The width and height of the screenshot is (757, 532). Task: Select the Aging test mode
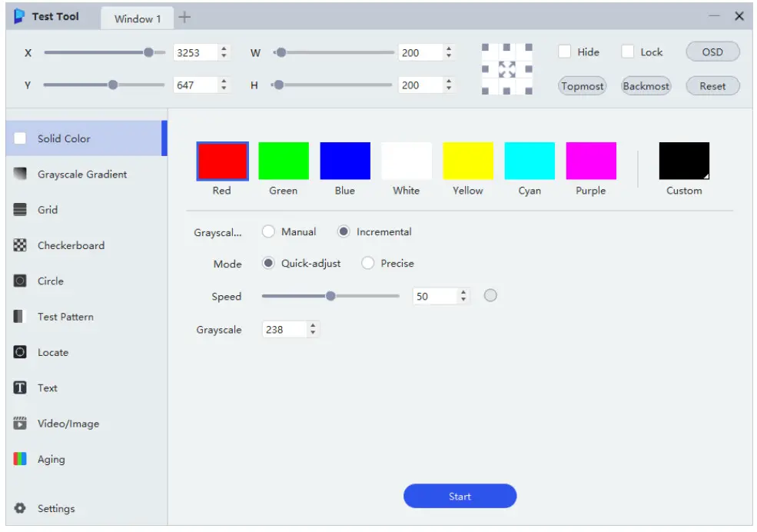coord(51,459)
